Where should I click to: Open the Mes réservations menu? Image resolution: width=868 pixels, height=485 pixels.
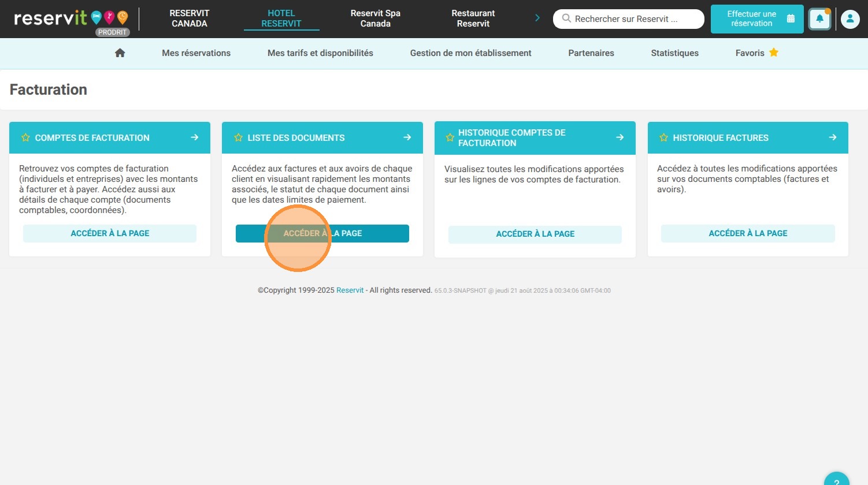coord(196,53)
